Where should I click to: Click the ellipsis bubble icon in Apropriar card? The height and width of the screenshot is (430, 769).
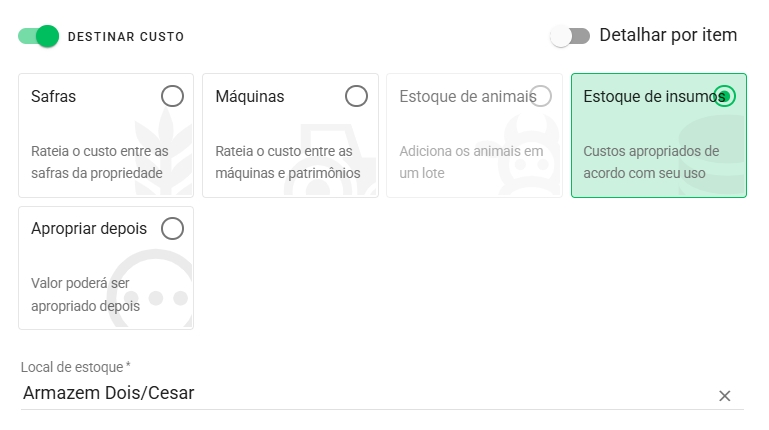[x=150, y=288]
